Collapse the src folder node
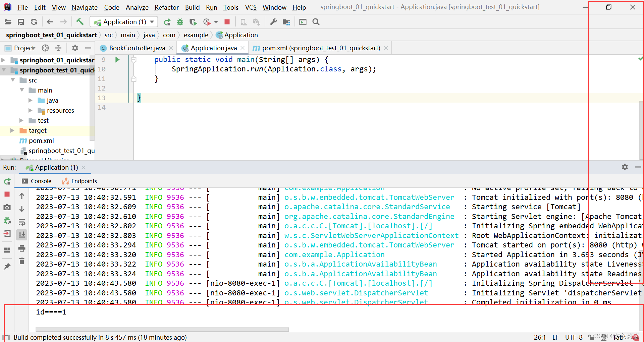The width and height of the screenshot is (644, 342). click(x=13, y=80)
